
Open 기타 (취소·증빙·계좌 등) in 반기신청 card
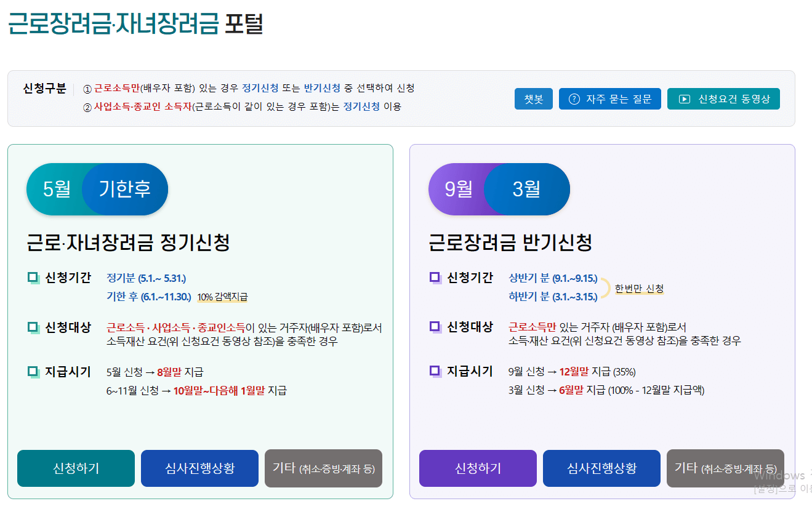coord(725,468)
